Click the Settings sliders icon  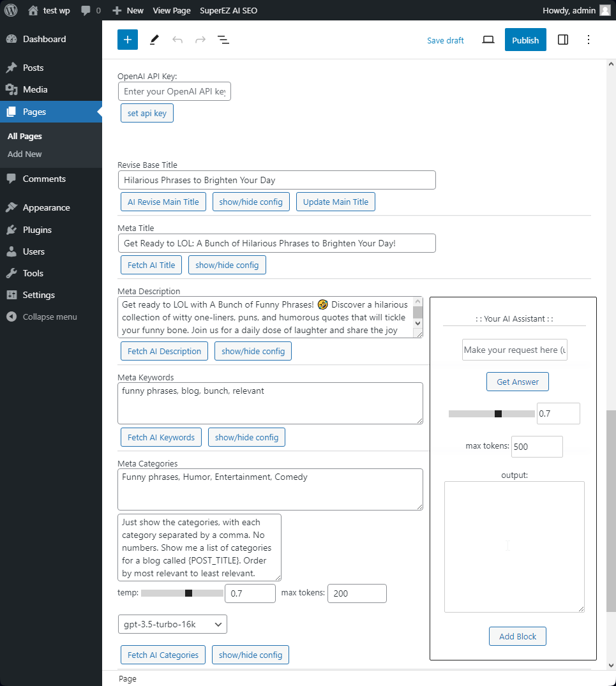(11, 295)
